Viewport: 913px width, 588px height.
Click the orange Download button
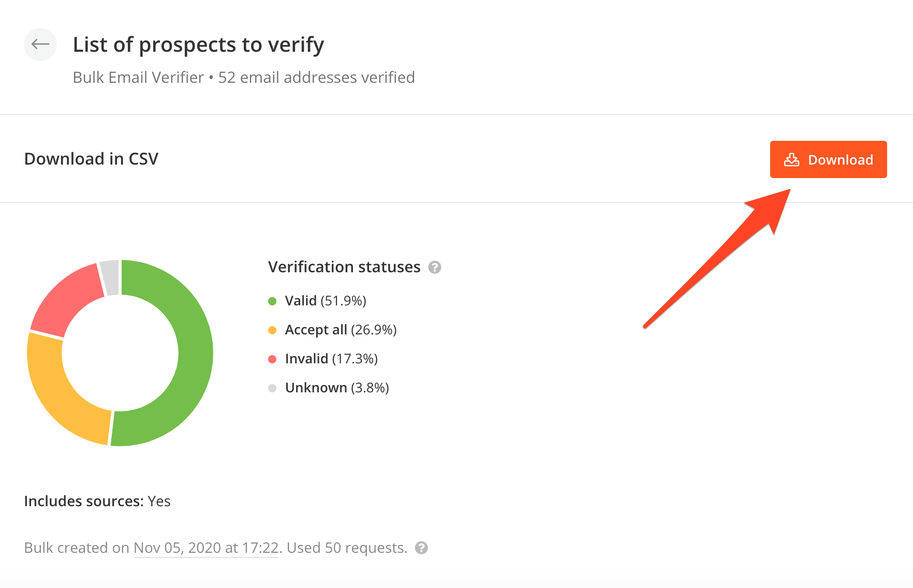[828, 159]
